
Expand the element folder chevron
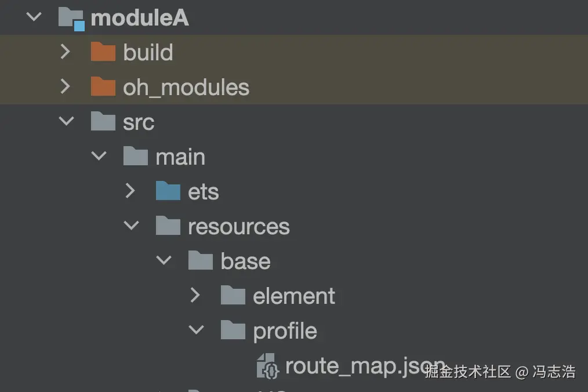(x=195, y=296)
